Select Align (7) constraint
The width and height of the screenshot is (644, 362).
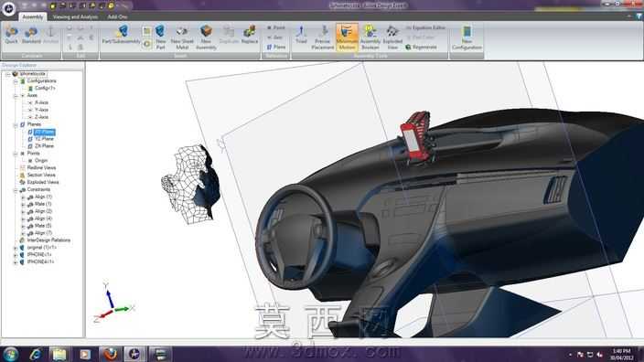(x=43, y=233)
